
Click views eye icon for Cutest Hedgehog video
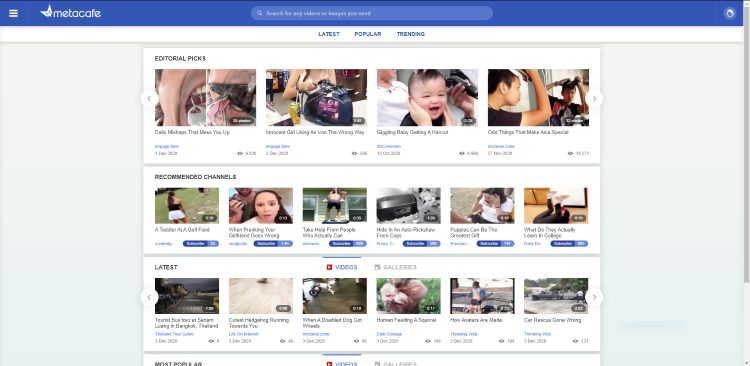282,341
